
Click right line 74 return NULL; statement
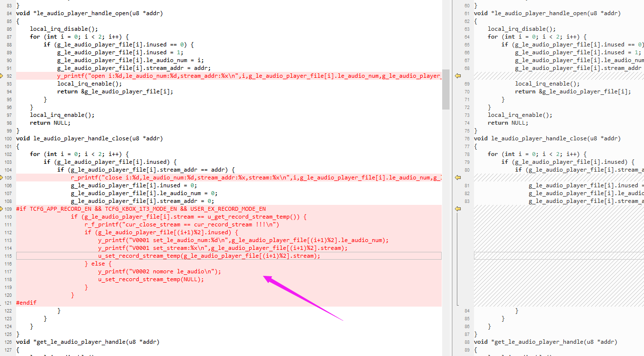click(x=508, y=123)
